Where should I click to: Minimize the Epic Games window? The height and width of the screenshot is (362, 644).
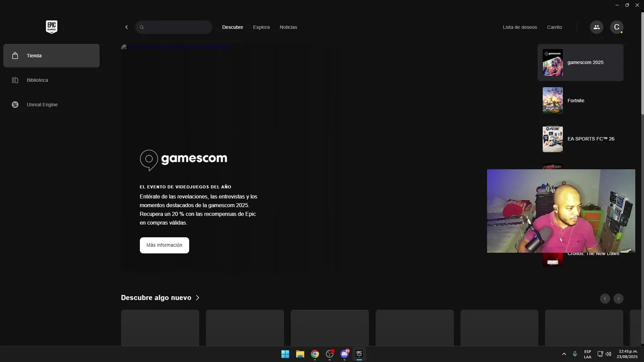point(617,5)
